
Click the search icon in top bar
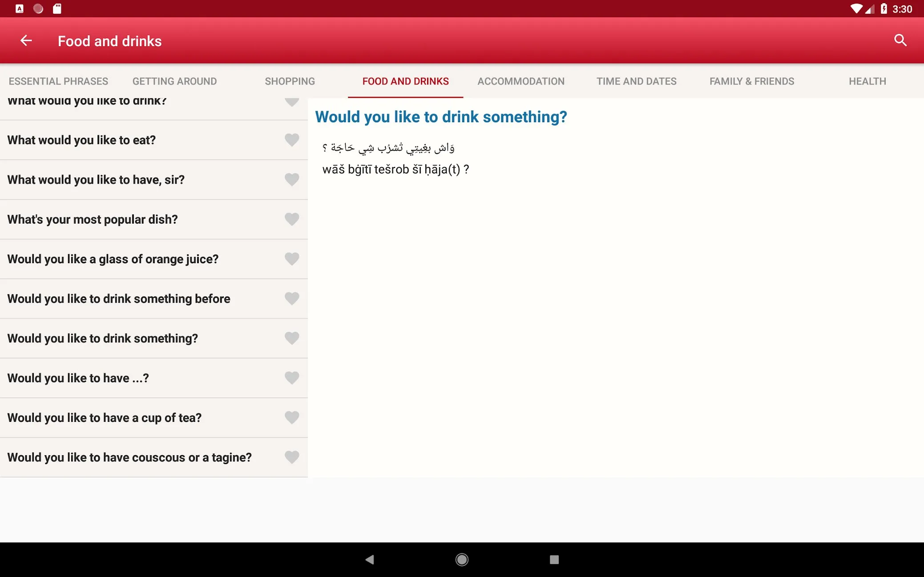901,40
